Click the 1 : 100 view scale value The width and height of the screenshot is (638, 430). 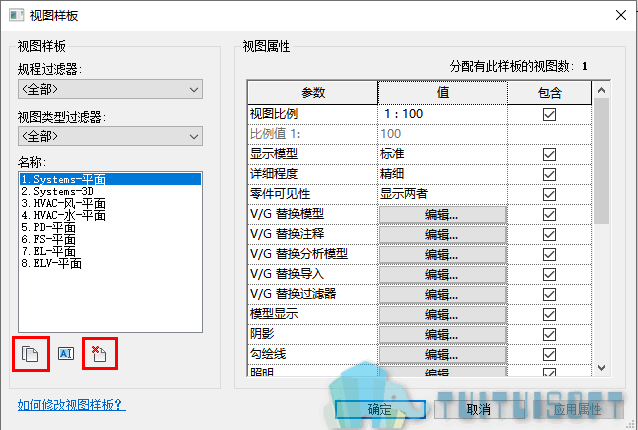443,114
